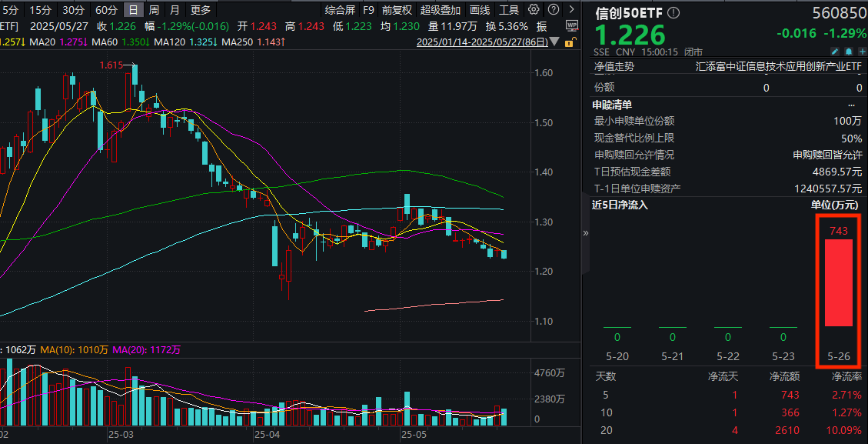
Task: Open help via the question mark icon
Action: coord(553,9)
